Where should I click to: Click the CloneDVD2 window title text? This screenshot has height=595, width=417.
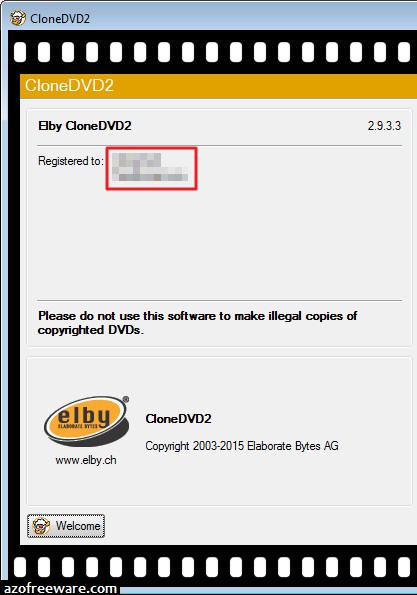click(x=60, y=19)
